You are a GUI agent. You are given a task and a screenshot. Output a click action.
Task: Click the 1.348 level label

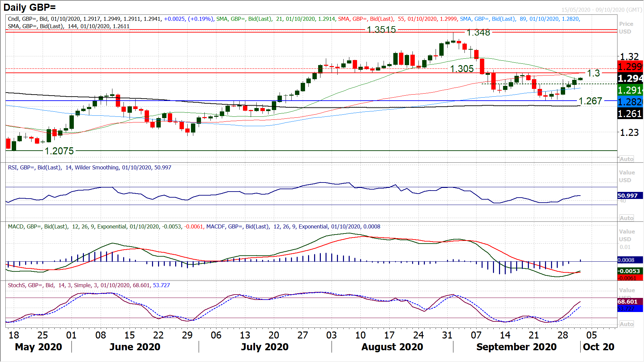(x=479, y=33)
